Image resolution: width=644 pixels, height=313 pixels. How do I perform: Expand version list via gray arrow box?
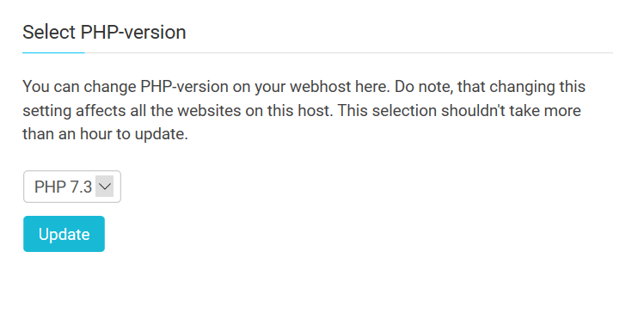105,187
